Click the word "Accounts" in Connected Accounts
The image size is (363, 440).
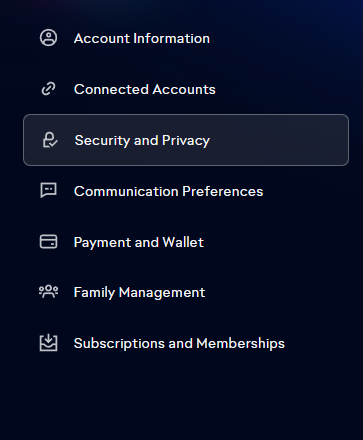tap(184, 89)
